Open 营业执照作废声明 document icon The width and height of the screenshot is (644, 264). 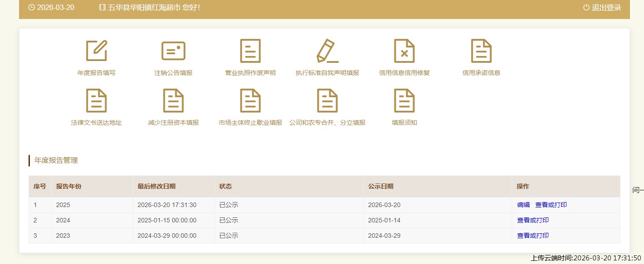(x=250, y=51)
